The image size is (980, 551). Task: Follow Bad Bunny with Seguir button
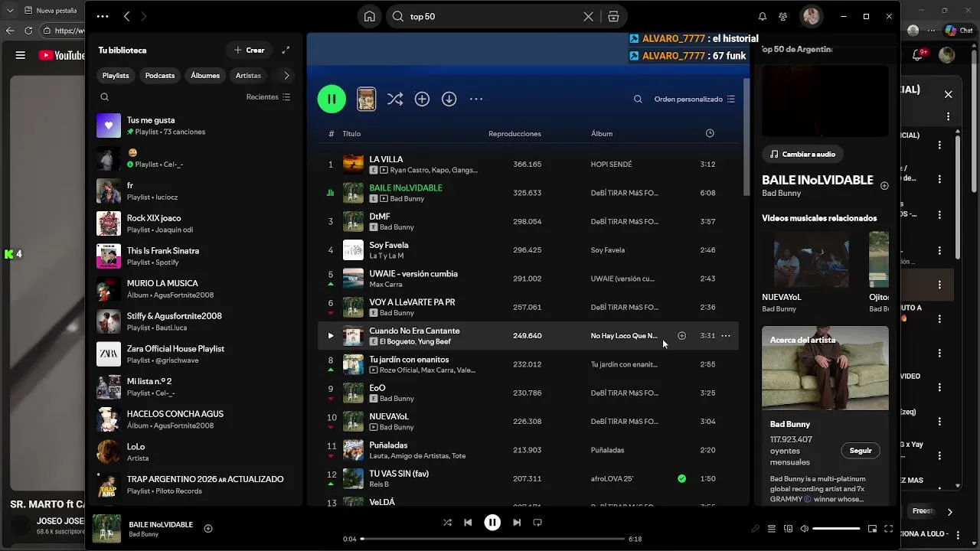click(x=861, y=450)
